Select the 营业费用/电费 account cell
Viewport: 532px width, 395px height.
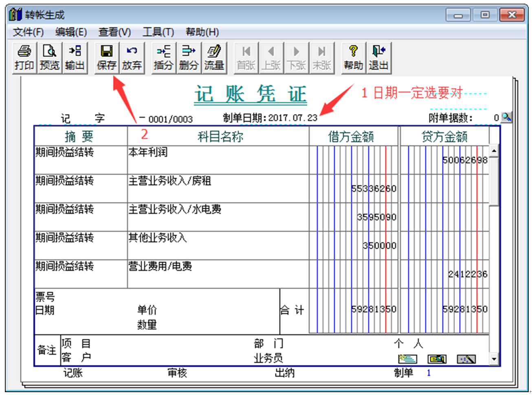click(218, 274)
